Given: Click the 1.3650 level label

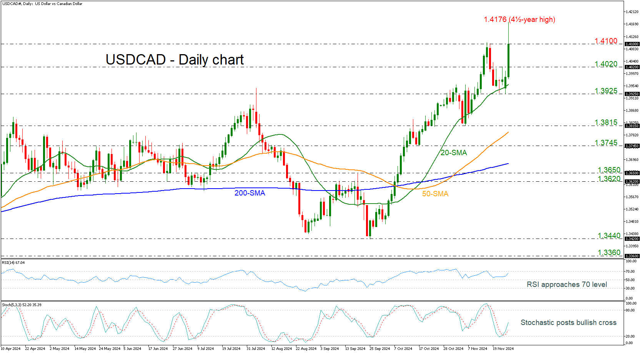Looking at the screenshot, I should [609, 170].
